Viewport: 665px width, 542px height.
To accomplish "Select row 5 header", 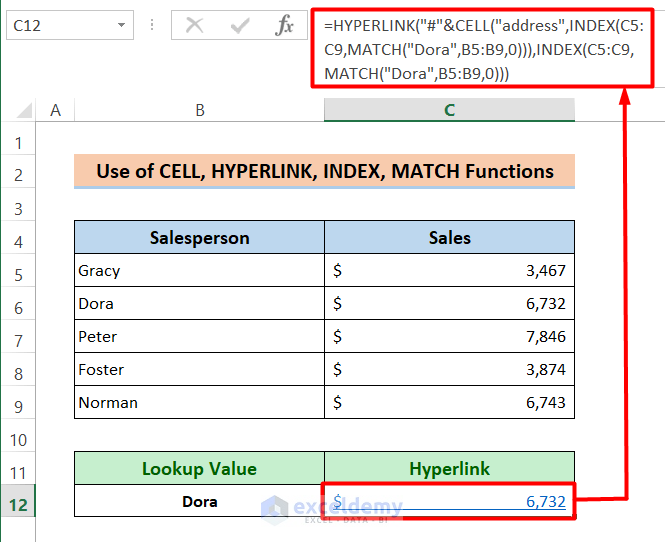I will [x=18, y=271].
